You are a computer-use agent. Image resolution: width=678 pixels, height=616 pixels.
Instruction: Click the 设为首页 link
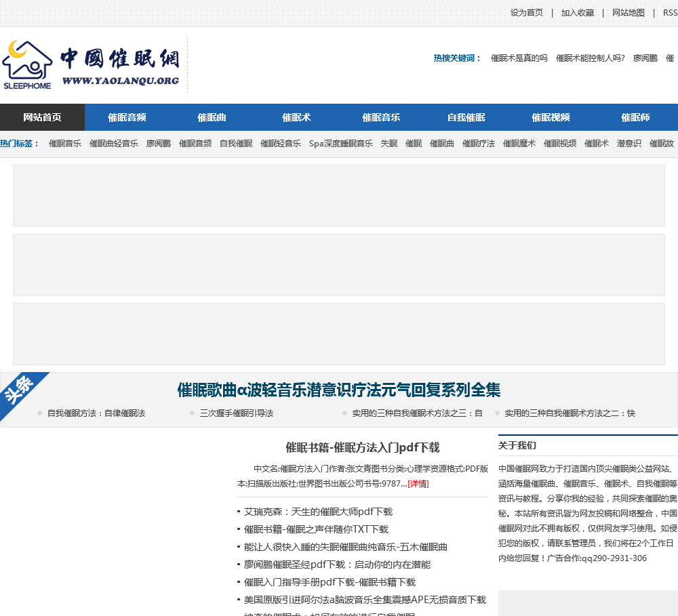526,13
